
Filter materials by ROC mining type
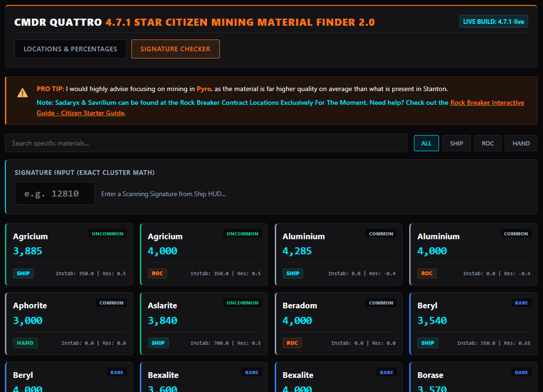[x=487, y=143]
